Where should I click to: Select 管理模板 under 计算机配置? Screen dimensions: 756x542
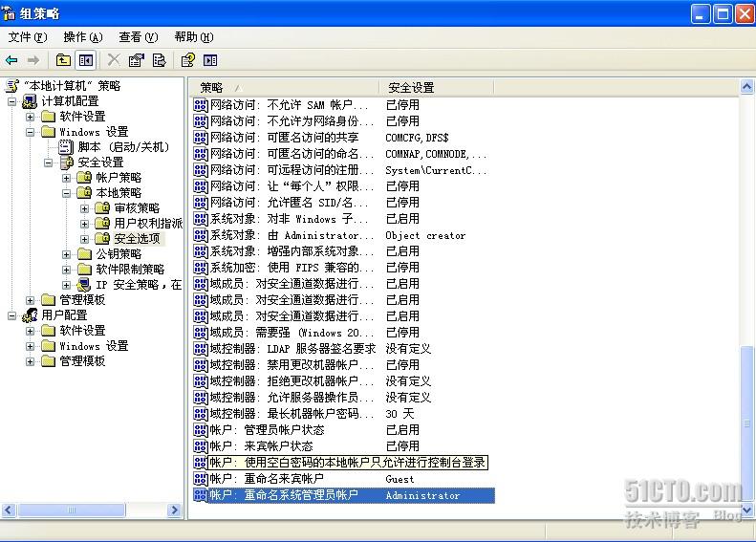82,300
